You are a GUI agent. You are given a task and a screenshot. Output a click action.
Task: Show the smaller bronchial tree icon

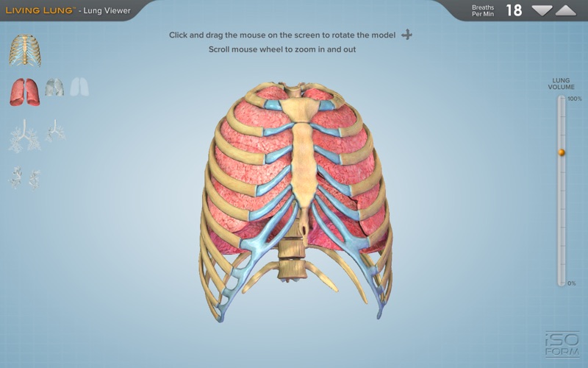tap(56, 131)
